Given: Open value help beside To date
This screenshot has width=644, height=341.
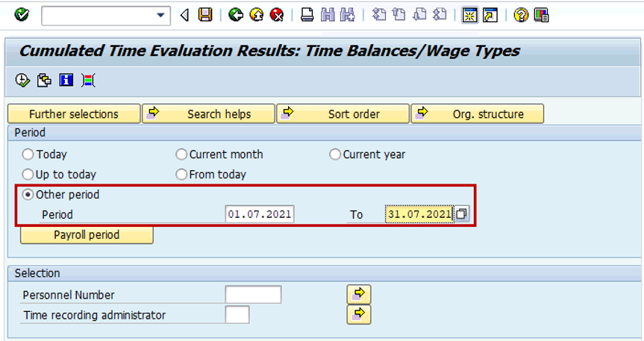Looking at the screenshot, I should (x=462, y=214).
